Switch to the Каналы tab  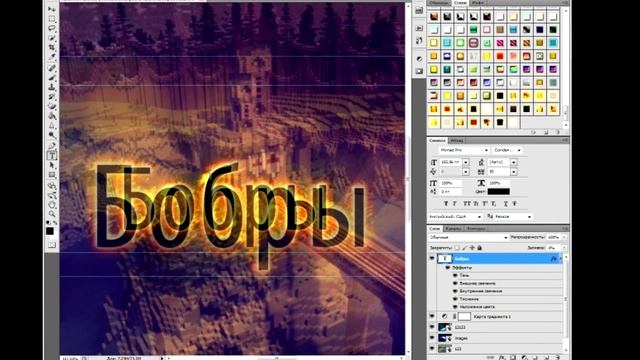453,229
